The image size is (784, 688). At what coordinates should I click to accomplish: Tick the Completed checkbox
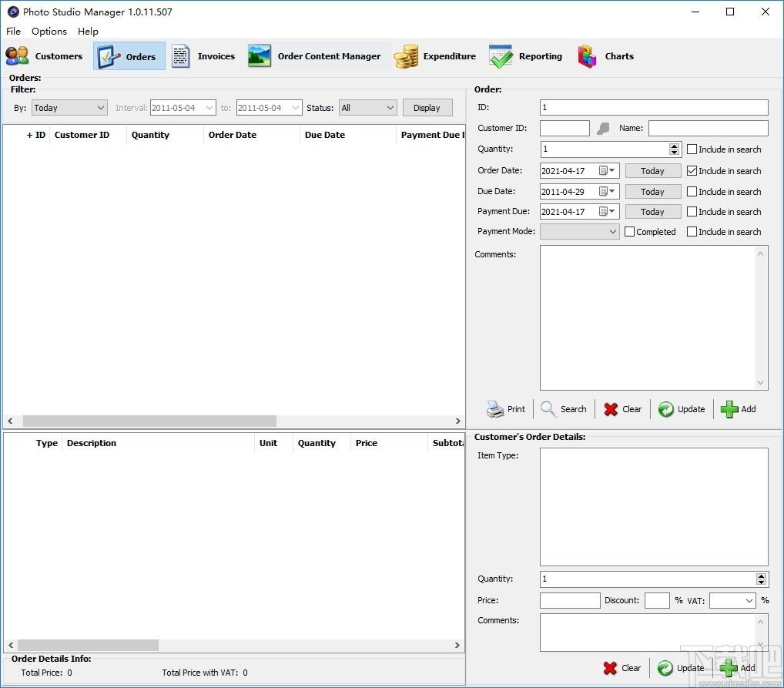click(x=629, y=232)
